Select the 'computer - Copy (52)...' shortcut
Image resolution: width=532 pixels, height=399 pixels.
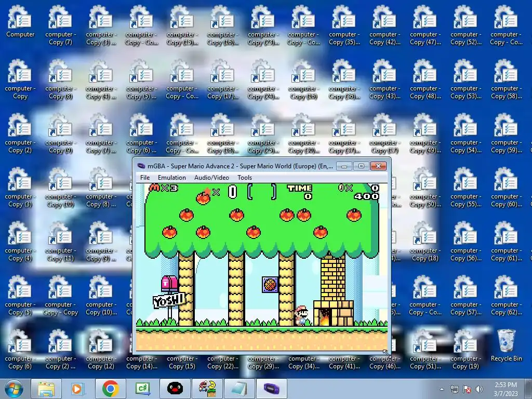[466, 25]
